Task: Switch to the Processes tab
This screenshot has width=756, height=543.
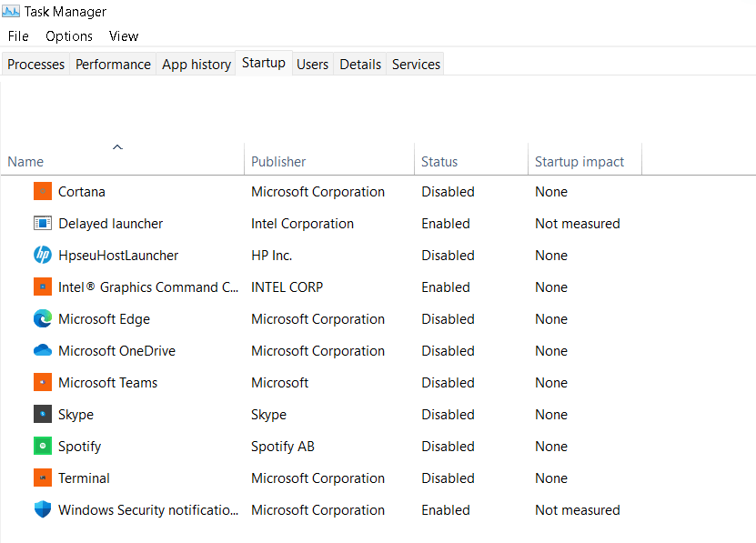Action: pos(35,64)
